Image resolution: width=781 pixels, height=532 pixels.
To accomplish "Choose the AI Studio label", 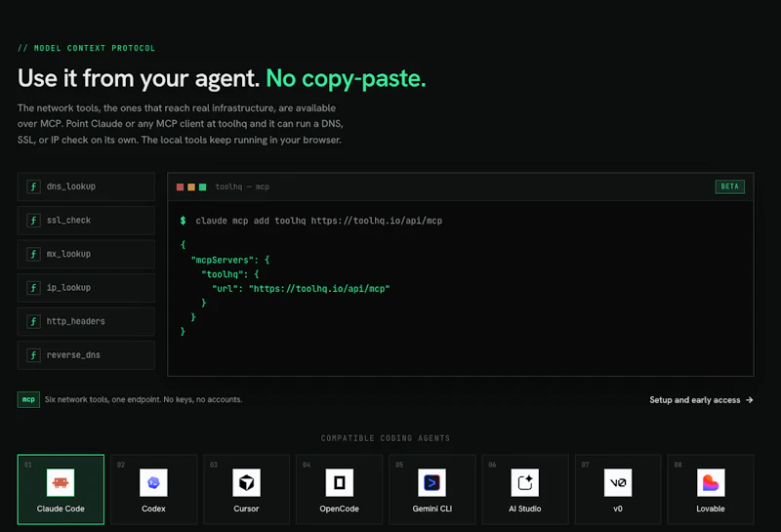I will 525,509.
